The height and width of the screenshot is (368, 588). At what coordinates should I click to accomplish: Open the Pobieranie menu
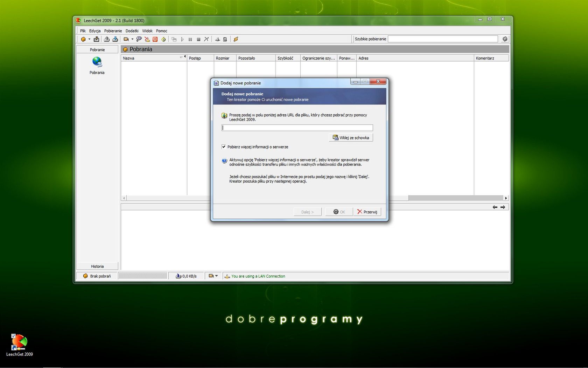pos(113,31)
